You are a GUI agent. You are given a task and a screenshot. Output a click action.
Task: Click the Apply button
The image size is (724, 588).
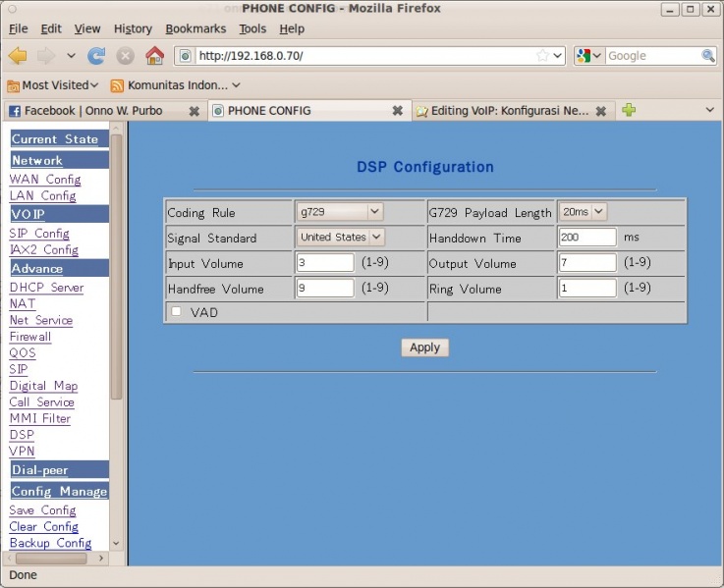point(424,347)
